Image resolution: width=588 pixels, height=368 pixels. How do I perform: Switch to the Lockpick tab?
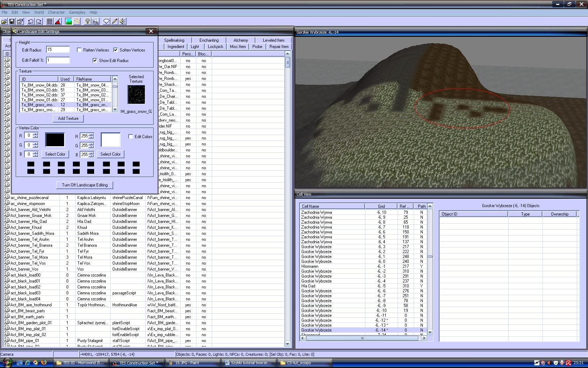point(215,47)
